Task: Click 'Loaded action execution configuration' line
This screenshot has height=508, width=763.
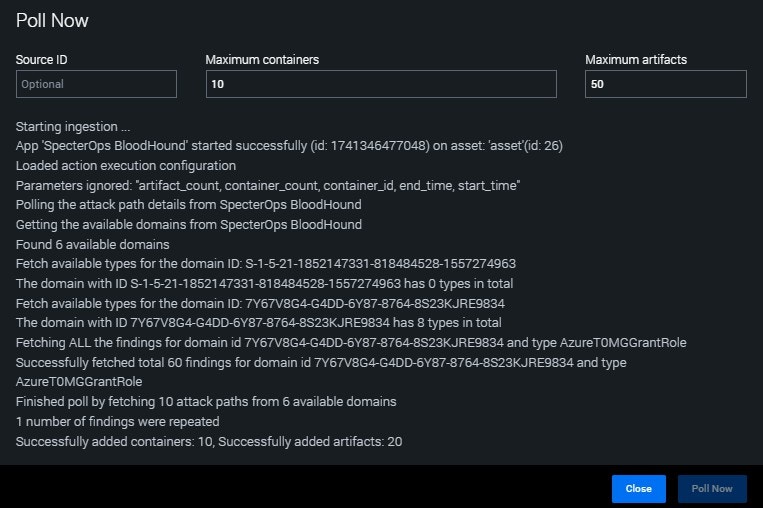Action: tap(126, 165)
